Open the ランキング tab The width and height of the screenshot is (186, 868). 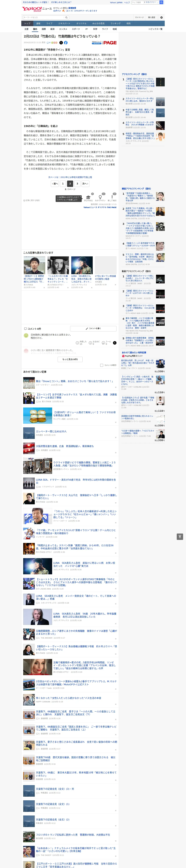tap(115, 24)
